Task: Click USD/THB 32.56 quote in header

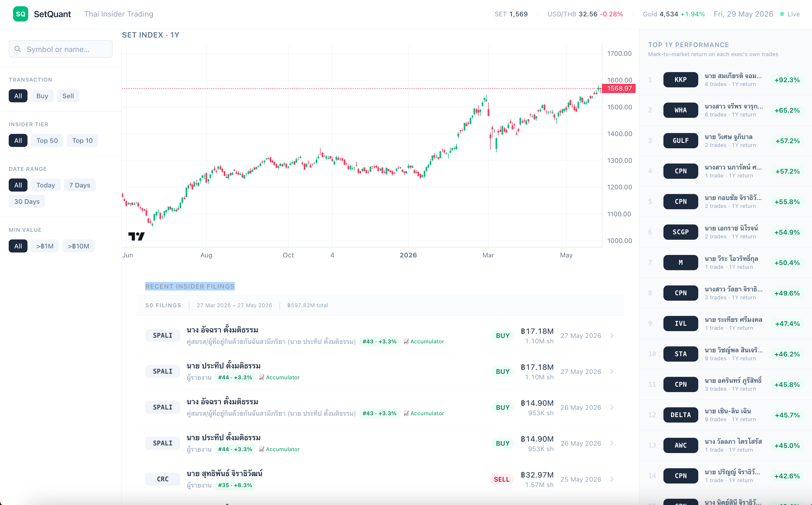Action: (585, 14)
